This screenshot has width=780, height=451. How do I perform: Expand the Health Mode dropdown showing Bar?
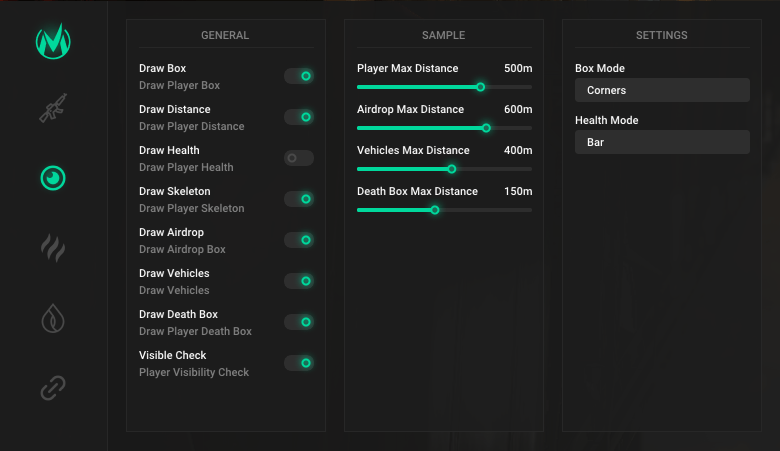(x=661, y=142)
